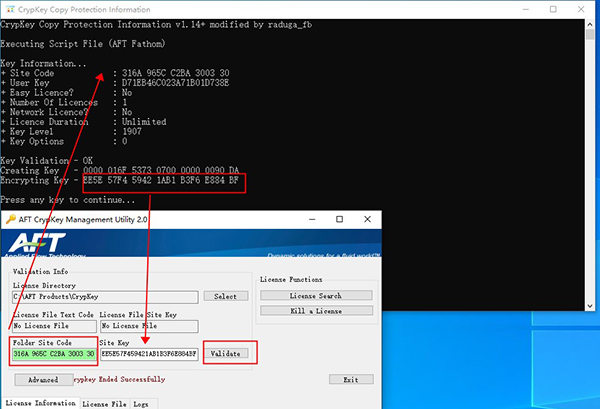
Task: Switch to the License File tab
Action: 104,404
